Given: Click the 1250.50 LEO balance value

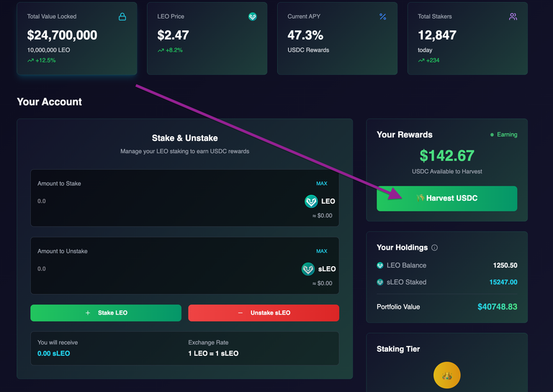Looking at the screenshot, I should 505,265.
